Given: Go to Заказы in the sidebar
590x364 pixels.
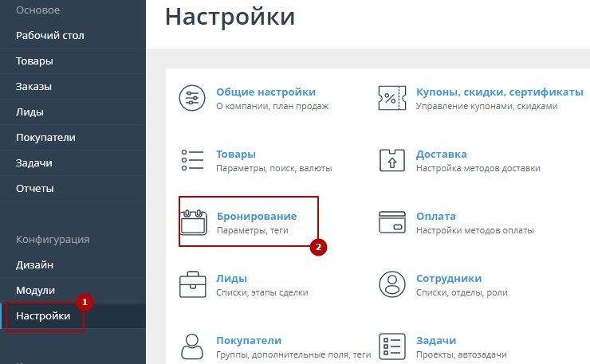Looking at the screenshot, I should pos(33,87).
